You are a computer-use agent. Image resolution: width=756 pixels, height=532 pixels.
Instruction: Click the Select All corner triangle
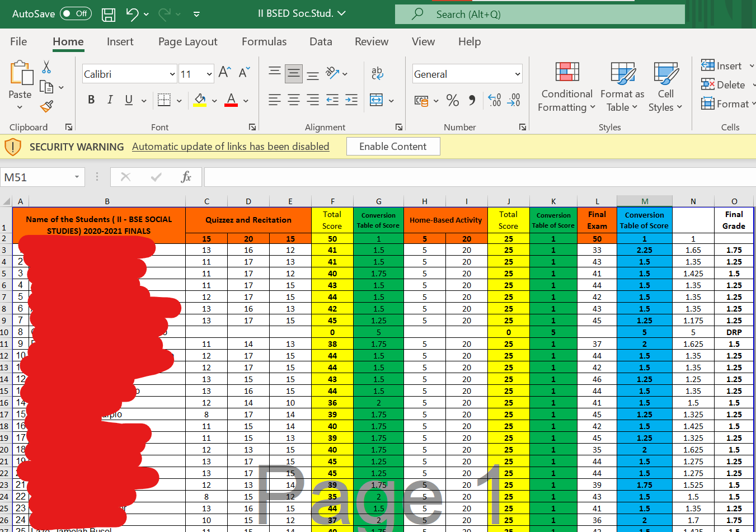point(6,201)
